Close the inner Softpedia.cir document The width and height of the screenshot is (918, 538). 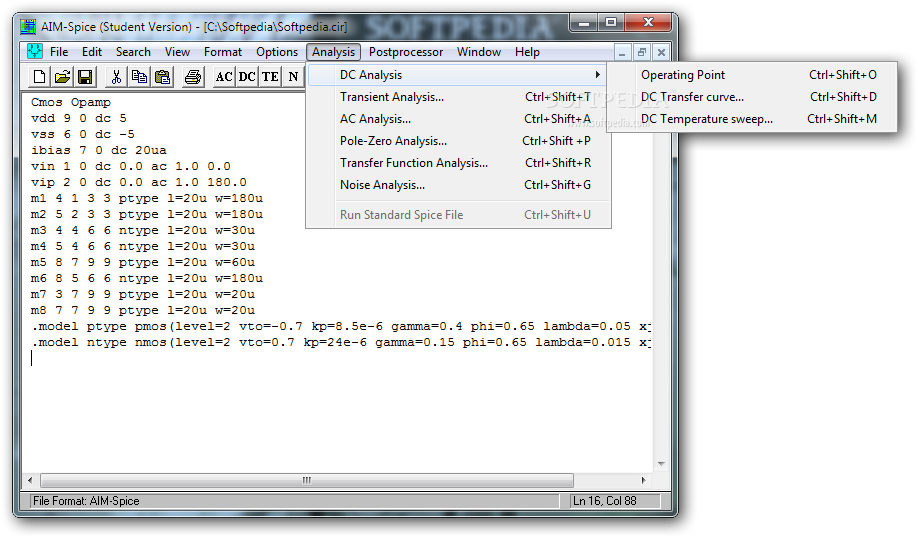[x=661, y=53]
